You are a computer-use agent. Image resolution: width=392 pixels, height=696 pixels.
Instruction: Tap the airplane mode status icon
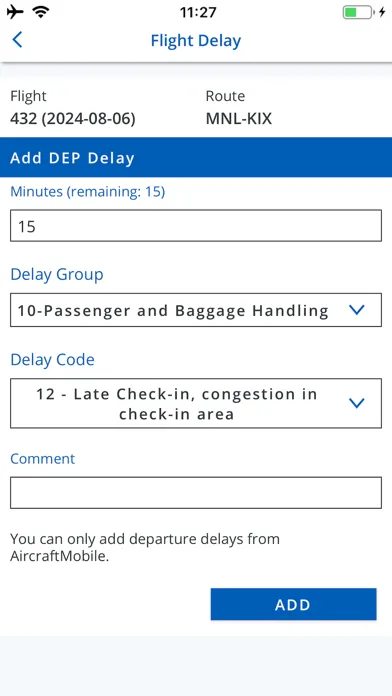(x=15, y=12)
